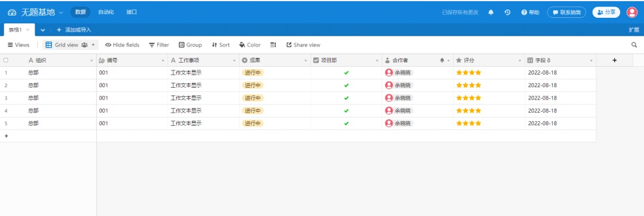
Task: Open the Views sidebar
Action: click(18, 45)
